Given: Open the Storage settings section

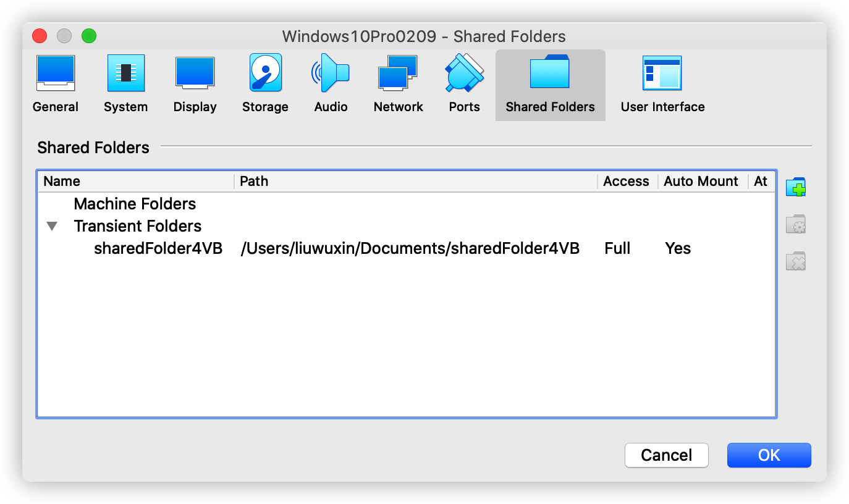Looking at the screenshot, I should coord(265,85).
